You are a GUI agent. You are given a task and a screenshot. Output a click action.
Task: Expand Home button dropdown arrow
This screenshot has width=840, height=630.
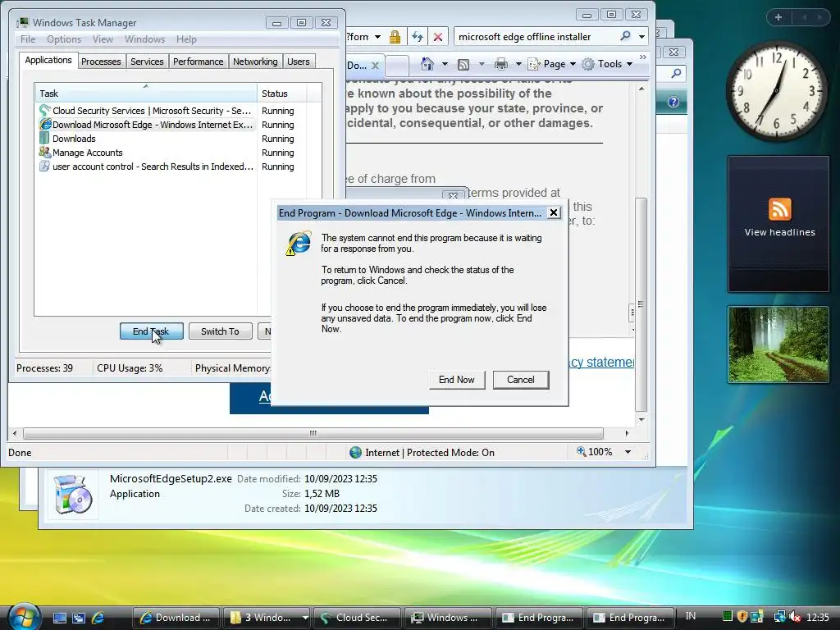click(445, 64)
